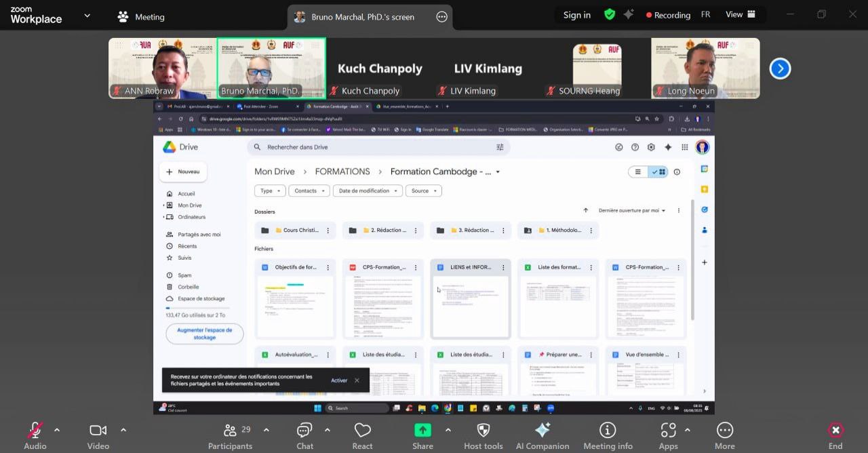868x453 pixels.
Task: Select Long Noeun's video thumbnail
Action: tap(705, 68)
